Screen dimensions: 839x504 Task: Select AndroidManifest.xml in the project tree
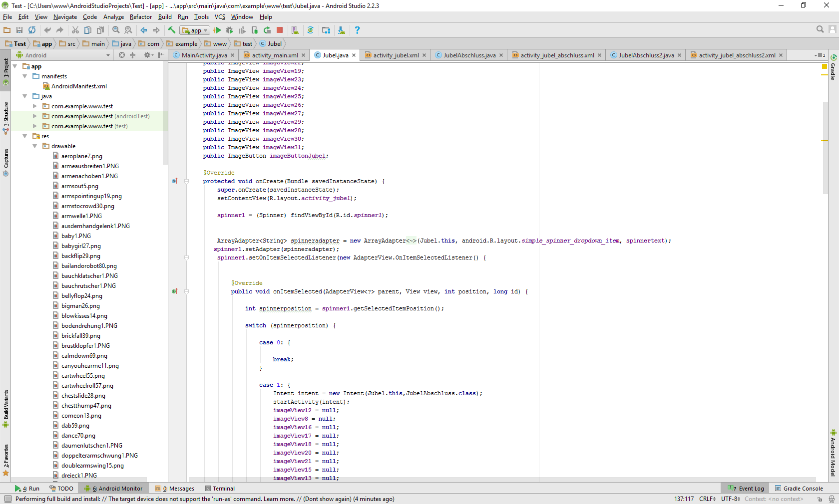79,86
